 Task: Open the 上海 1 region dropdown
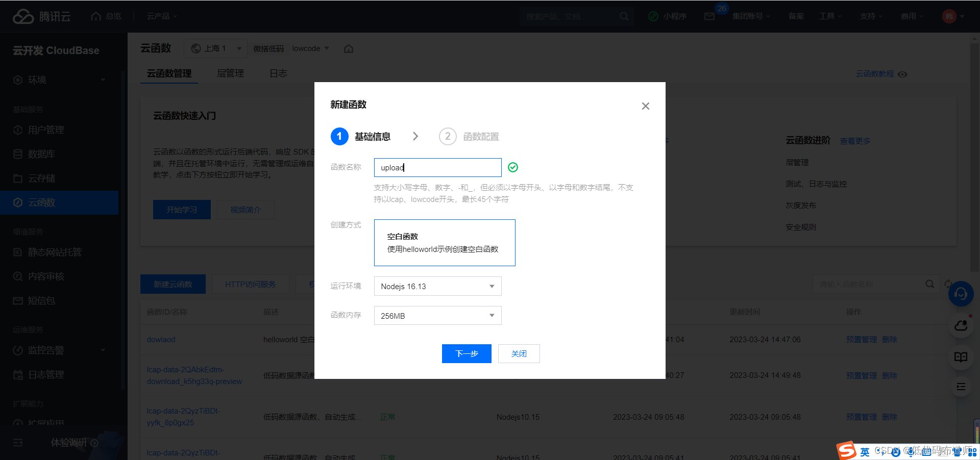point(215,48)
